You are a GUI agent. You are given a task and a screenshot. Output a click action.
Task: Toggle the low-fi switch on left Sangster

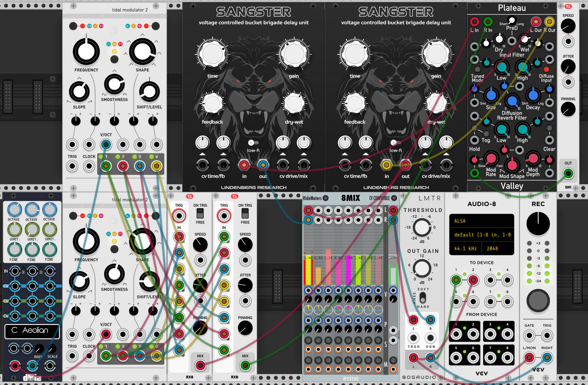coord(253,143)
